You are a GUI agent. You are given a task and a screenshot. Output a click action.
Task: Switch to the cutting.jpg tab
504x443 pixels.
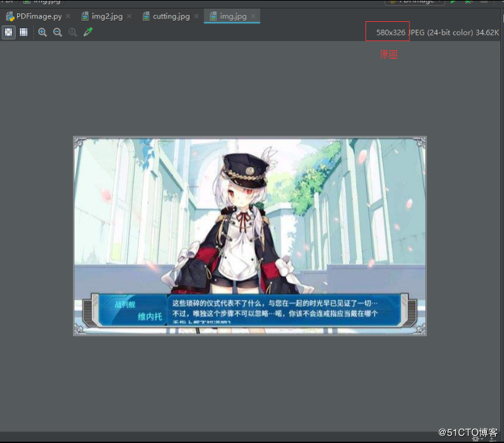171,16
